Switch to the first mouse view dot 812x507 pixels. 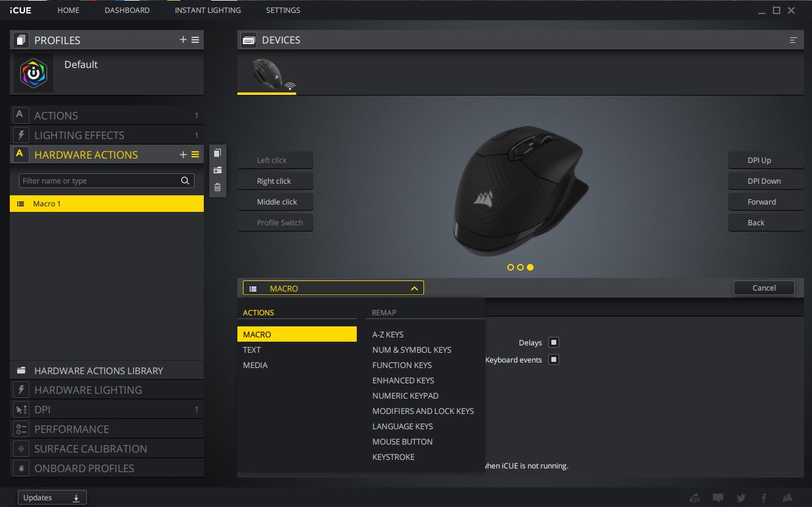(x=510, y=267)
